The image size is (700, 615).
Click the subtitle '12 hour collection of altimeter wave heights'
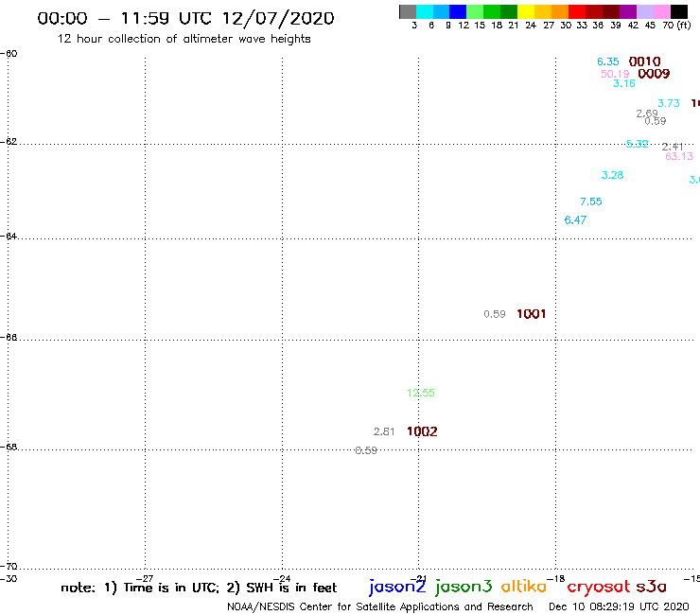pos(184,39)
